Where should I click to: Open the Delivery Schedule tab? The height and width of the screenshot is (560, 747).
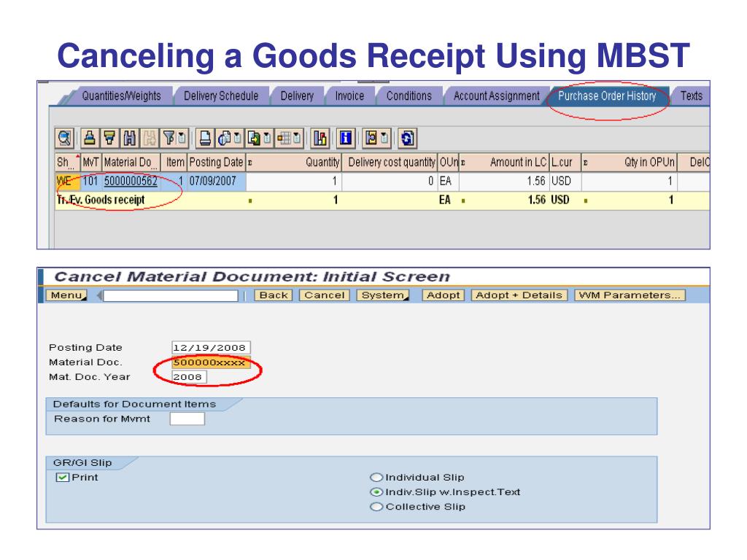[221, 96]
